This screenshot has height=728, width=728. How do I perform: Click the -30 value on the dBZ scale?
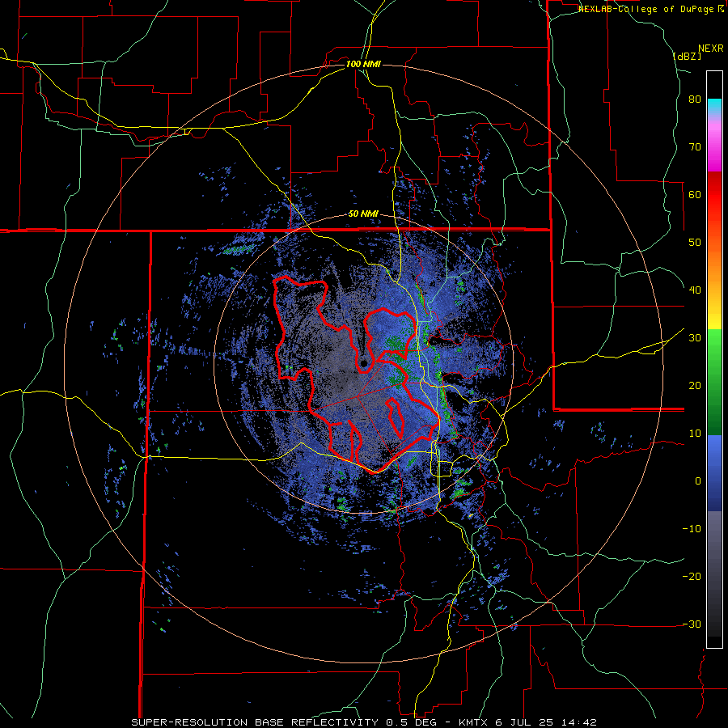[x=692, y=624]
